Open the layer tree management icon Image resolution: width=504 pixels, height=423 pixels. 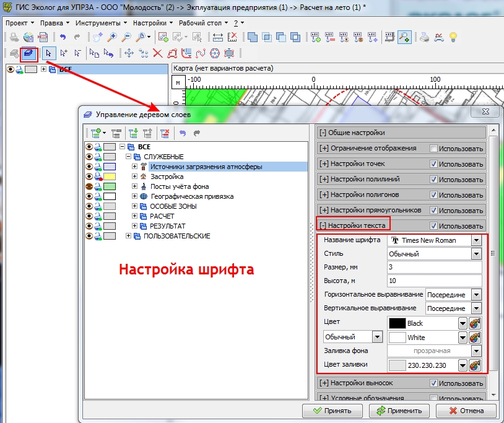(28, 53)
